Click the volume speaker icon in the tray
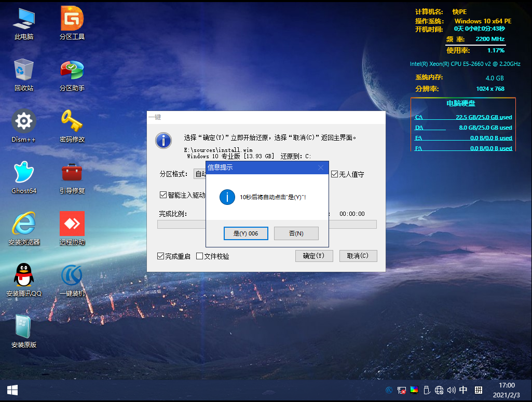The image size is (532, 402). click(x=451, y=390)
